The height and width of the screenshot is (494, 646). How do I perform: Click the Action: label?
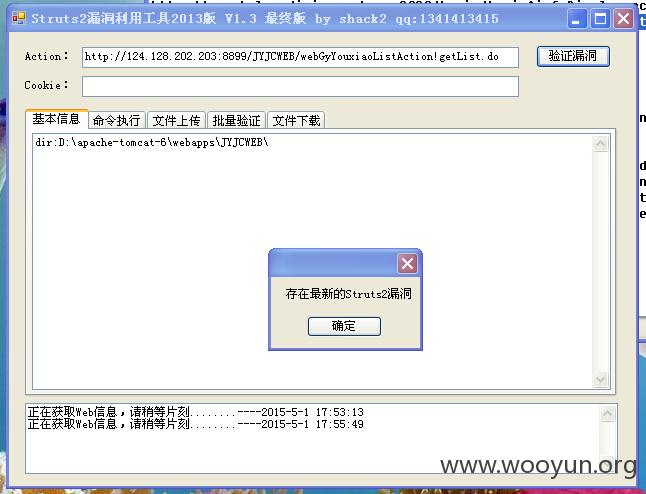point(47,56)
